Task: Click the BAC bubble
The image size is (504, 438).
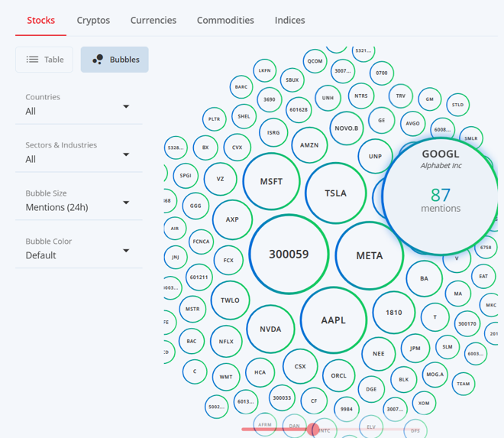Action: (192, 341)
